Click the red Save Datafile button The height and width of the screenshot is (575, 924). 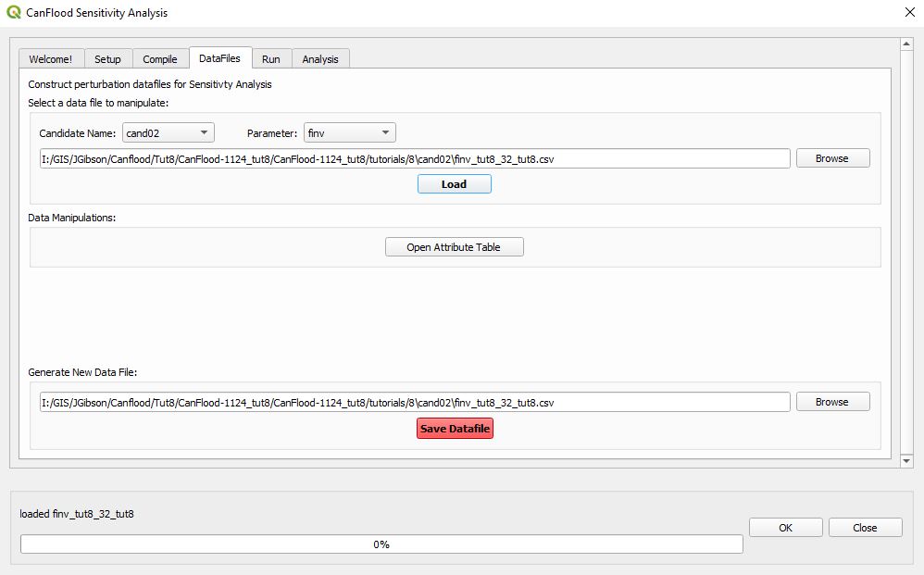click(x=455, y=429)
